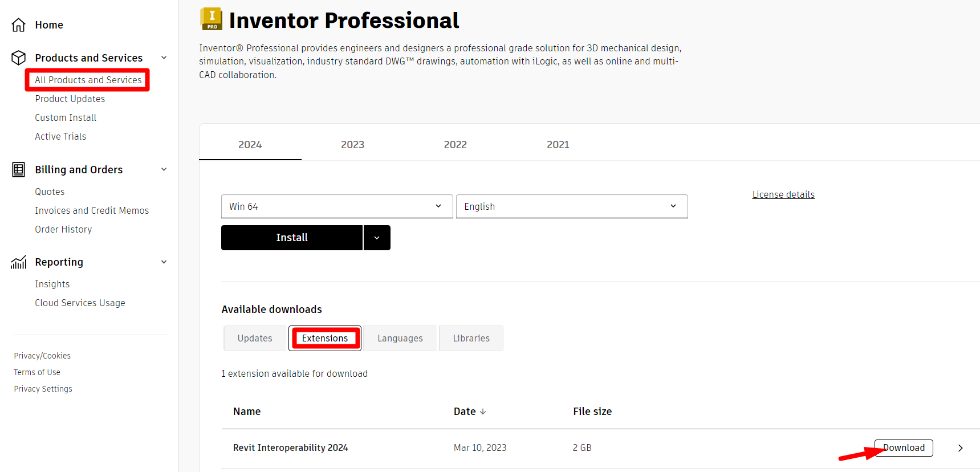This screenshot has width=980, height=472.
Task: Open the Win 64 platform dropdown
Action: (x=337, y=206)
